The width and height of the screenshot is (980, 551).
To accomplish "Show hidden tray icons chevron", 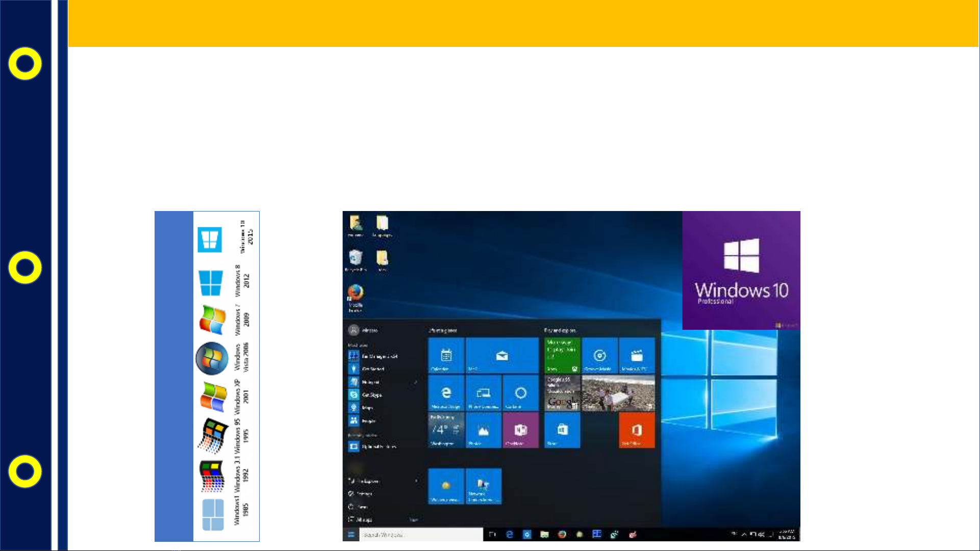I will pos(744,534).
